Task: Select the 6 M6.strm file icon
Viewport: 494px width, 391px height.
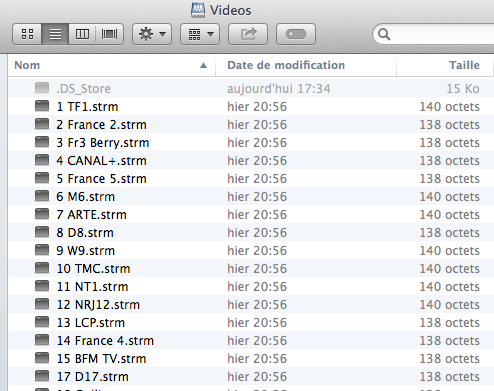Action: (x=42, y=196)
